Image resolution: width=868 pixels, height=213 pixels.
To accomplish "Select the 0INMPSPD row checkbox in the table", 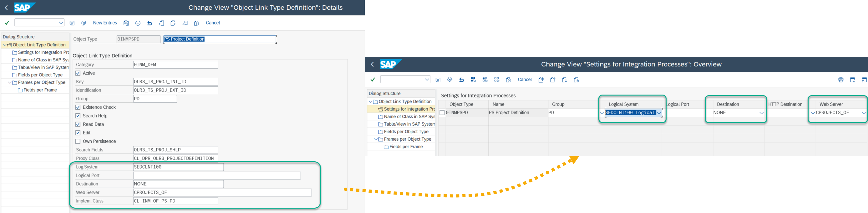I will coord(442,113).
